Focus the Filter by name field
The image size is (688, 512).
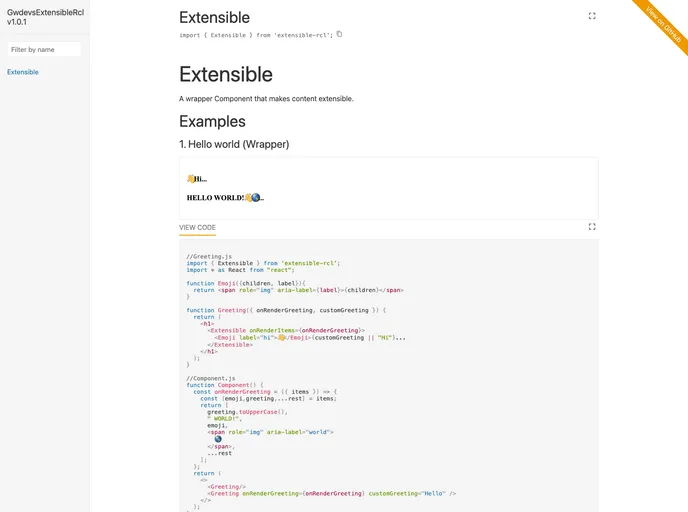click(x=44, y=49)
